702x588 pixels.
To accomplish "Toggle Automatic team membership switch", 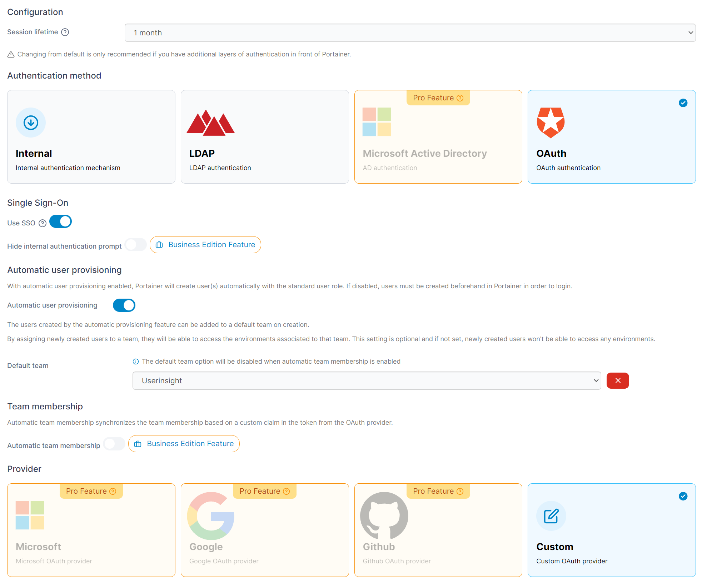I will click(x=114, y=444).
